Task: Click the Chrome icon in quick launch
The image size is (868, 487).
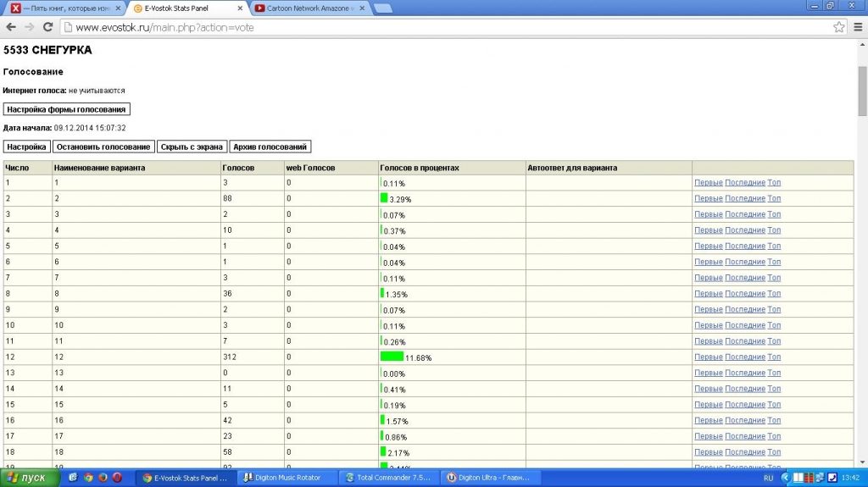Action: pyautogui.click(x=88, y=478)
